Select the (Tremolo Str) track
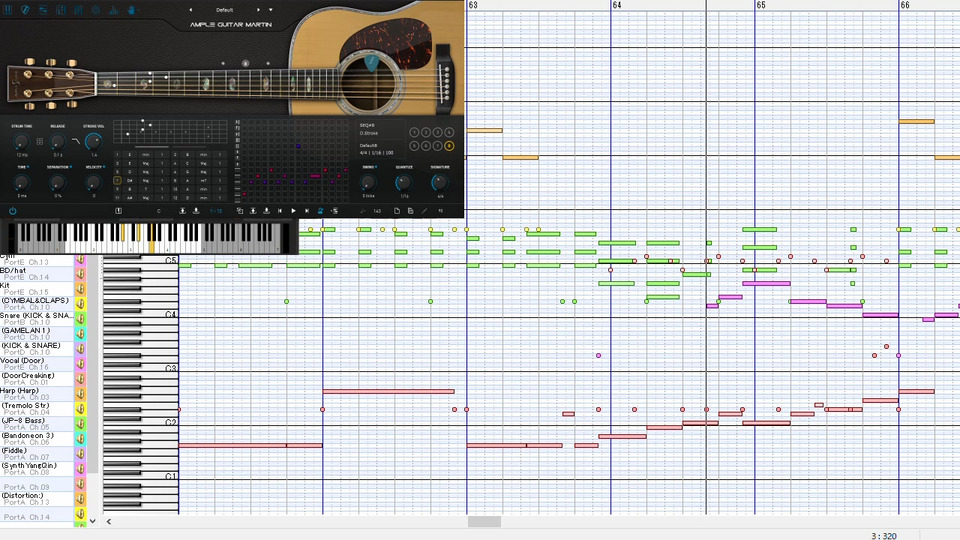This screenshot has width=960, height=540. (x=37, y=408)
